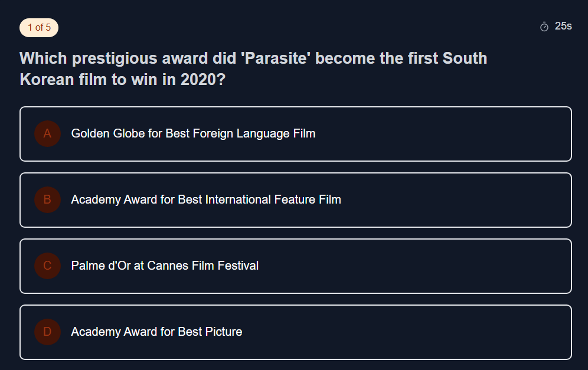
Task: Click the letter A circle badge
Action: click(x=47, y=134)
